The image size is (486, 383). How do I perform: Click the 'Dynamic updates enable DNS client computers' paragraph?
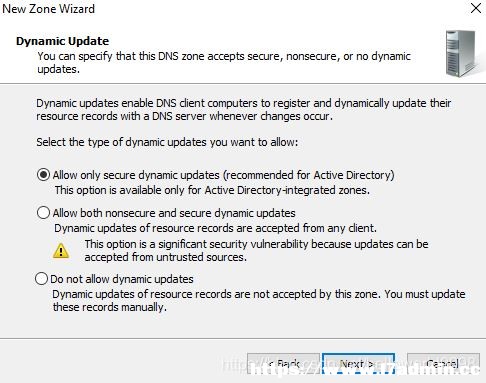(x=244, y=110)
